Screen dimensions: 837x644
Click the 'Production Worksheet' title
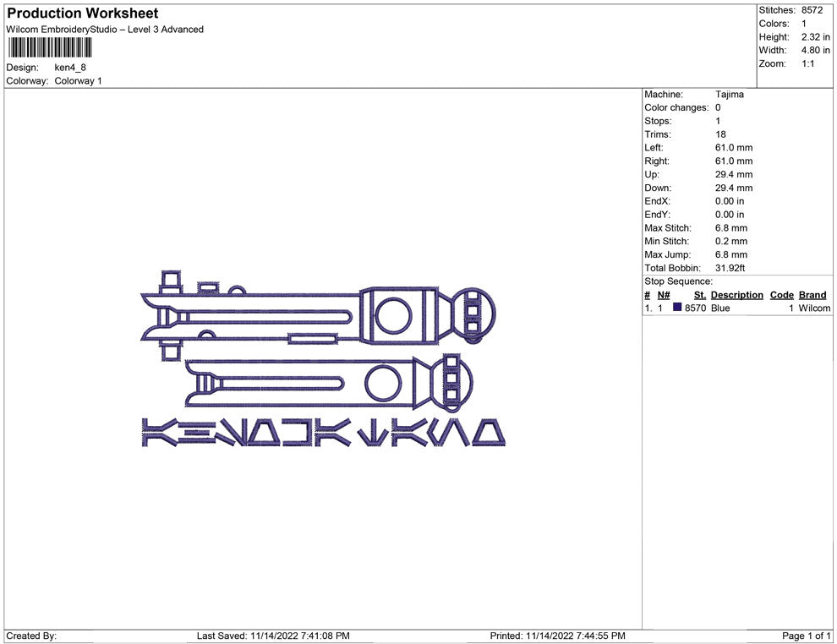pos(83,13)
